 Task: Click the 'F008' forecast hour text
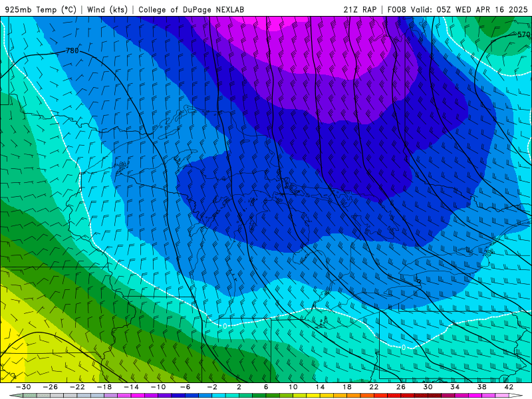[x=397, y=9]
